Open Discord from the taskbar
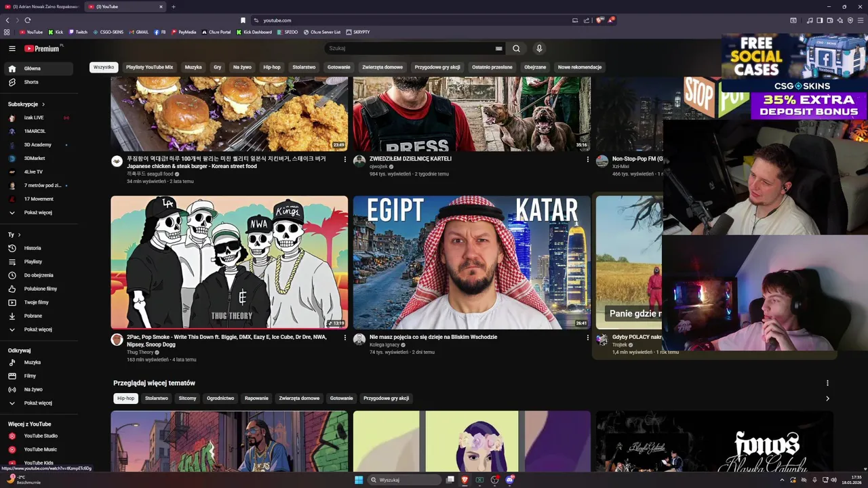 tap(510, 480)
